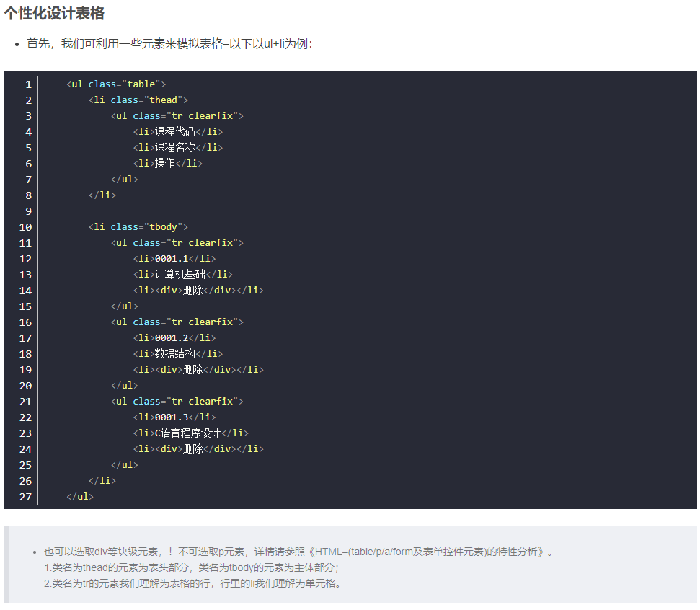Click '删除' div on code line 14

[193, 291]
